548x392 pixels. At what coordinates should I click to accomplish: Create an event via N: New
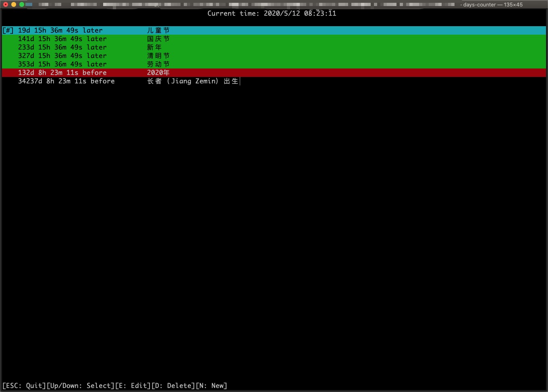pyautogui.click(x=212, y=386)
